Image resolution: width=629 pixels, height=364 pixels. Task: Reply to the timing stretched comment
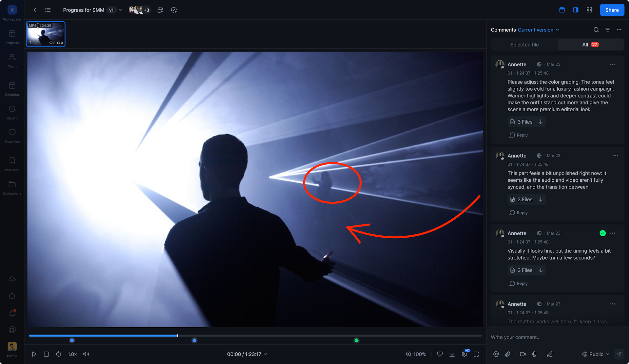tap(519, 283)
